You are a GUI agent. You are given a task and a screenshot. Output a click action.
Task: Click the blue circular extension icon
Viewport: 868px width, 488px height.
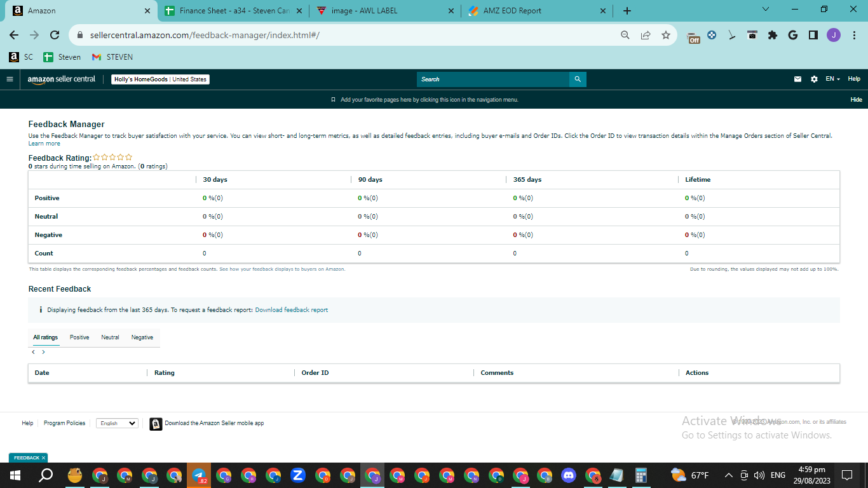(x=712, y=36)
